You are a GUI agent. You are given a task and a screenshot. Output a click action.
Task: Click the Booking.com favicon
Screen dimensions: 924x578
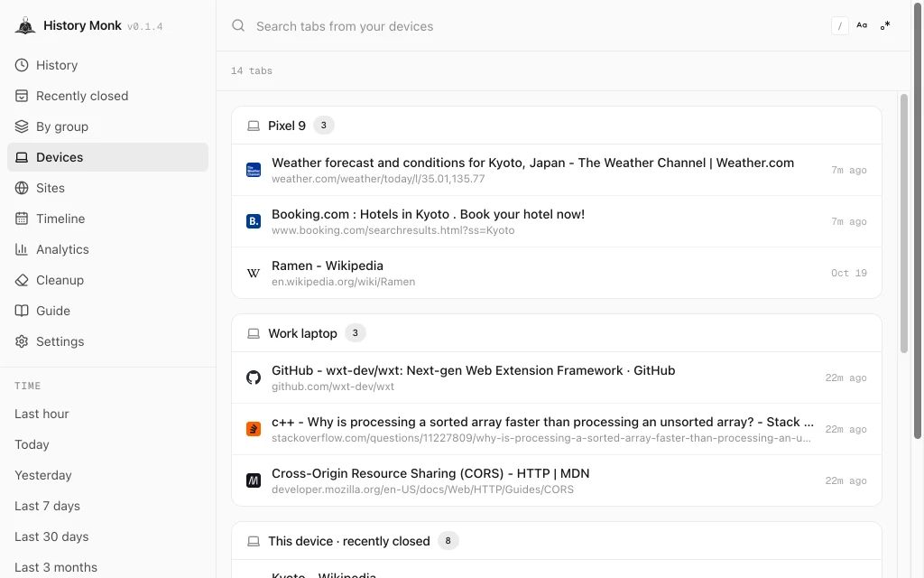point(254,221)
